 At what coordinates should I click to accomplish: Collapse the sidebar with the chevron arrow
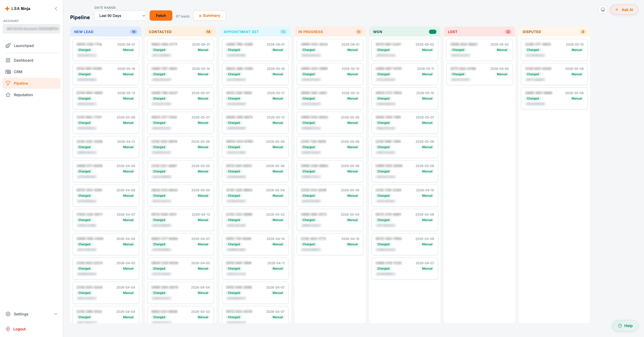[56, 8]
